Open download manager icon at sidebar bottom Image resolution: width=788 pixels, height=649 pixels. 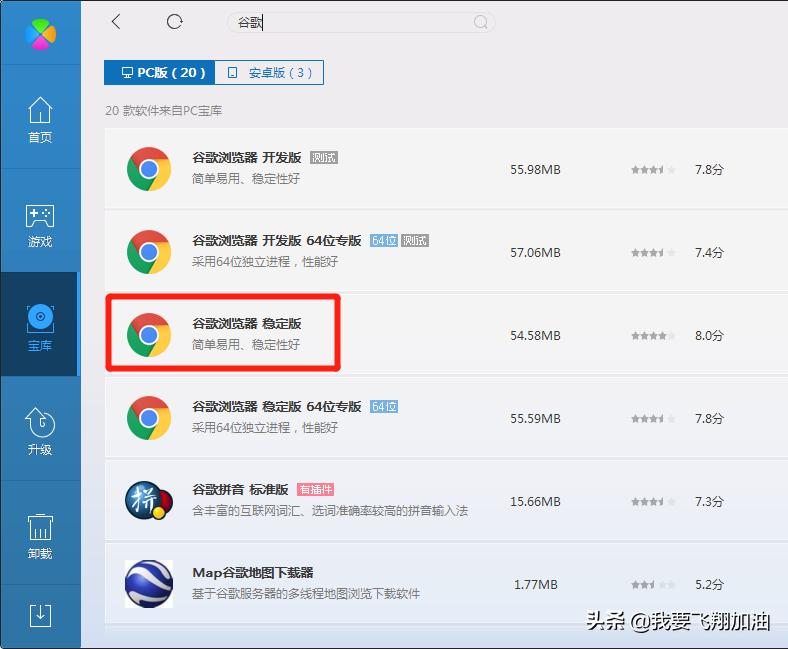click(40, 615)
